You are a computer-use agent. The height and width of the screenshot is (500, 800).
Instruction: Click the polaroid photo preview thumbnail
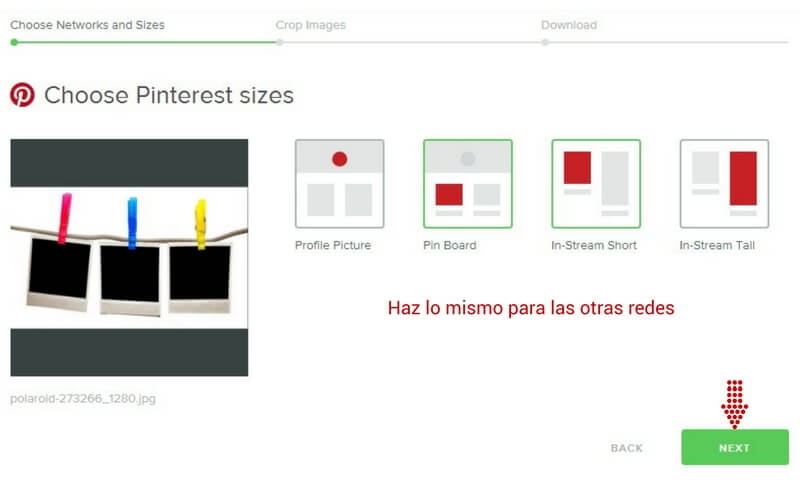(129, 257)
